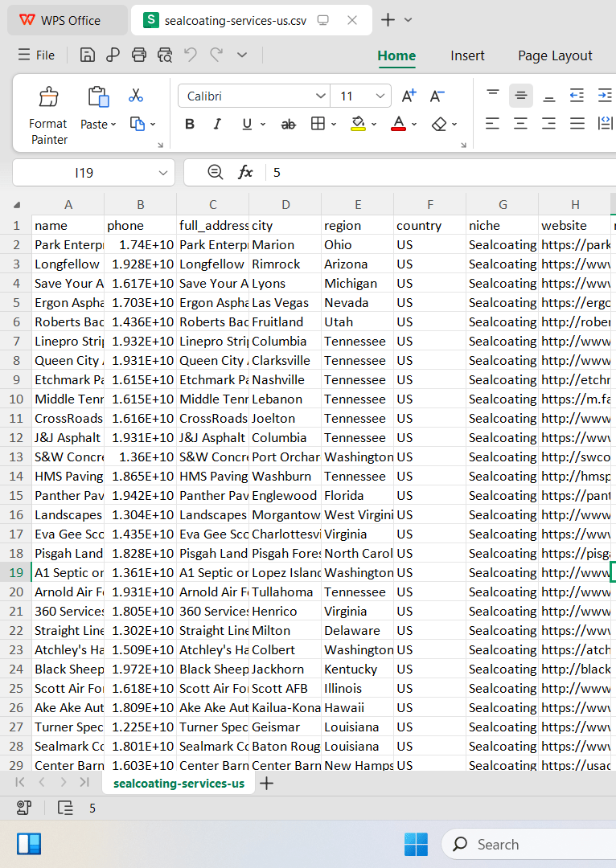Screen dimensions: 616x868
Task: Switch to the Insert ribbon tab
Action: [467, 55]
